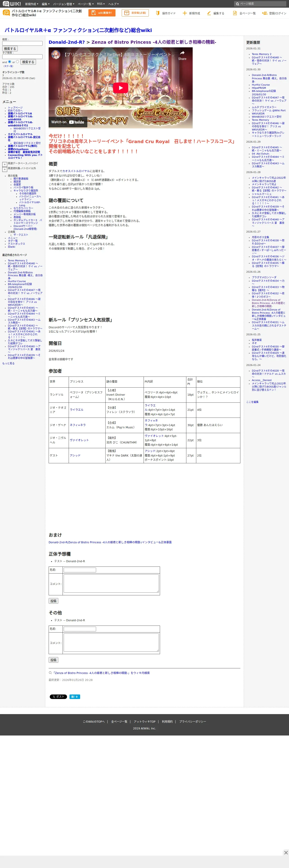
Task: Expand 関連資料集-バトロイ以外 section
Action: 5,169
